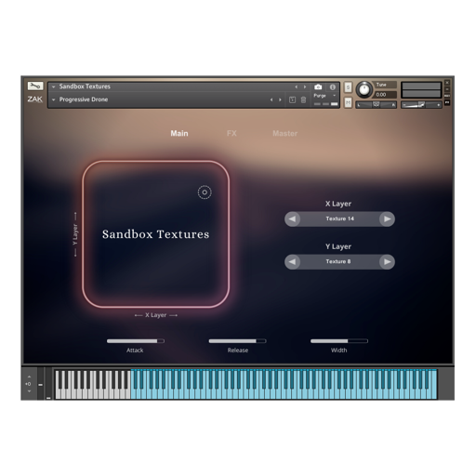Screen dimensions: 476x476
Task: Click the Tune knob
Action: tap(364, 90)
